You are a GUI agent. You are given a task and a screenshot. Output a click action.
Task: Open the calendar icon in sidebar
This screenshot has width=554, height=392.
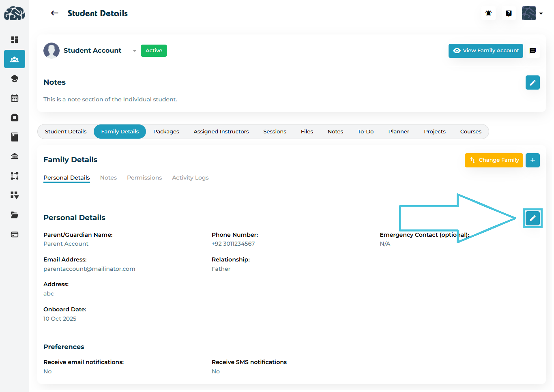(x=15, y=98)
